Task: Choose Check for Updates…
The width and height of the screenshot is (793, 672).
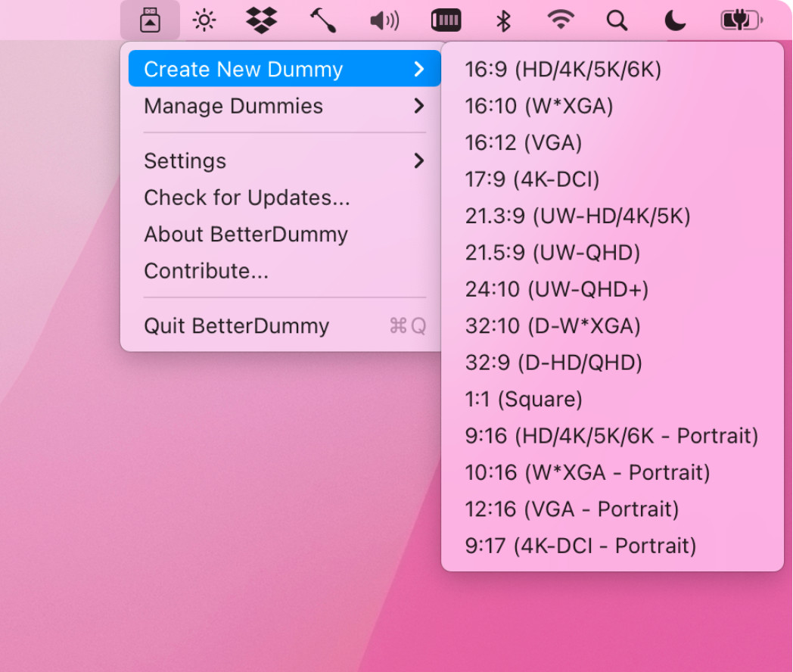Action: click(285, 198)
